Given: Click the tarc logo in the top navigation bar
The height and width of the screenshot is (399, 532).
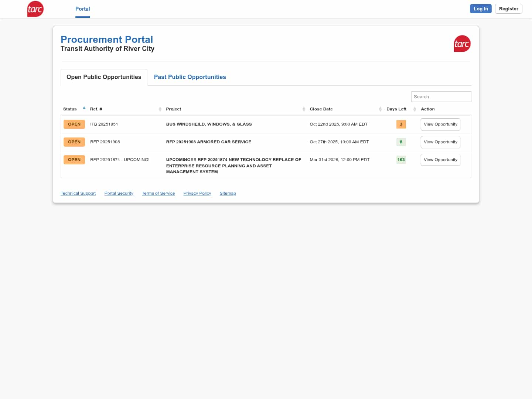Looking at the screenshot, I should click(x=35, y=9).
